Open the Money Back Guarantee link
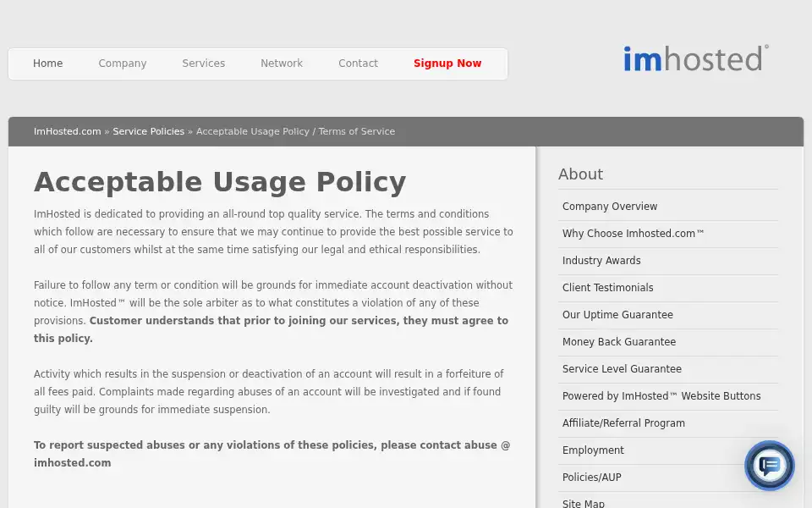Viewport: 812px width, 508px height. click(x=619, y=341)
